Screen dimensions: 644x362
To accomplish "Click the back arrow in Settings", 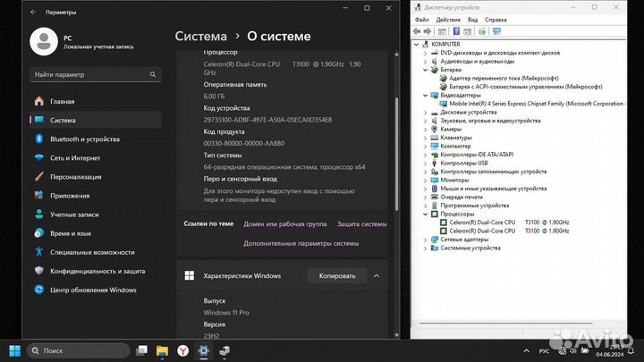I will coord(33,13).
